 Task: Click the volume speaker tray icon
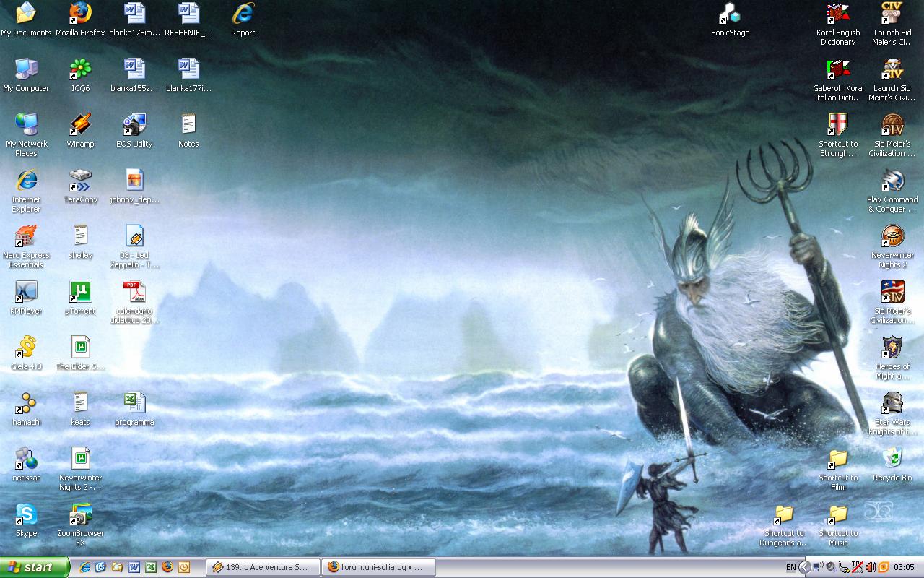pos(870,567)
